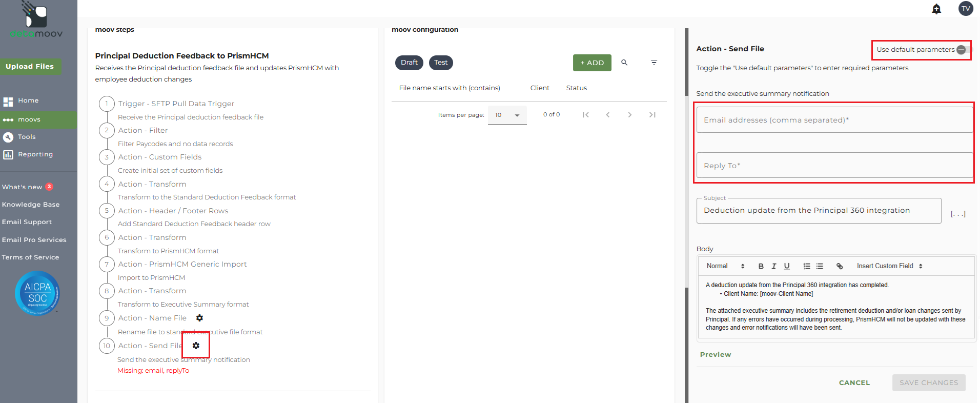The height and width of the screenshot is (403, 980).
Task: Open the Normal text style dropdown
Action: click(x=725, y=266)
